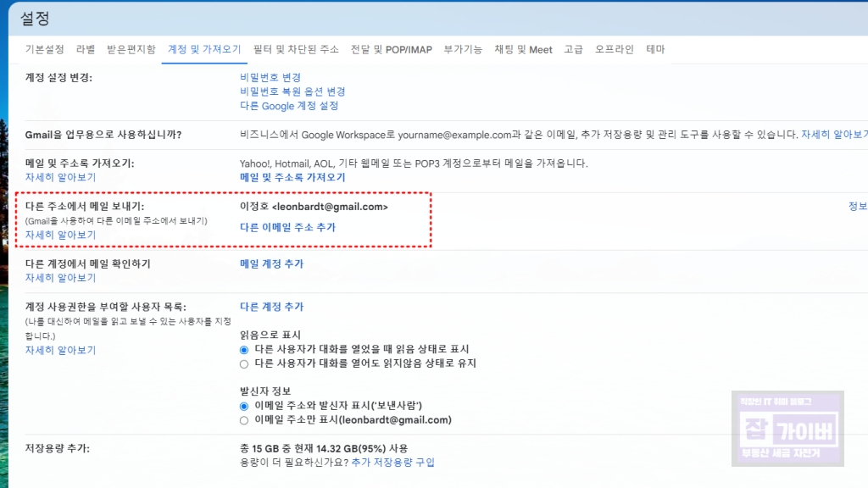This screenshot has height=488, width=868.
Task: Open 다른 Google 계정 설정 link
Action: point(289,106)
